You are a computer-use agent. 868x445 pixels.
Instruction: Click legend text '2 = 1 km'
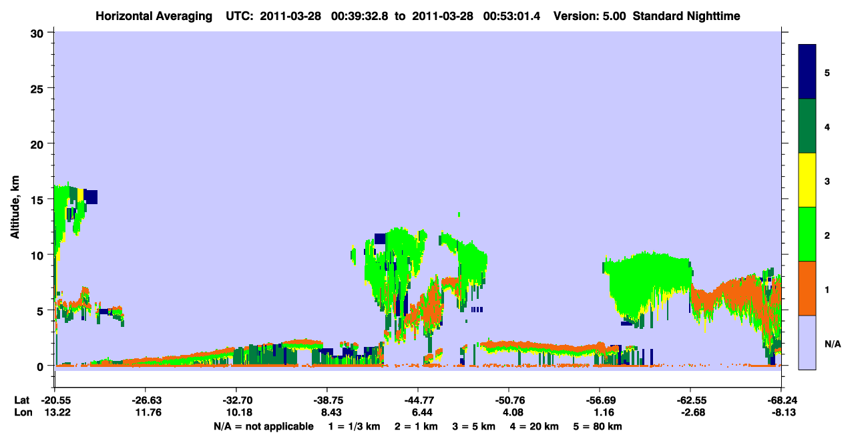pos(415,426)
